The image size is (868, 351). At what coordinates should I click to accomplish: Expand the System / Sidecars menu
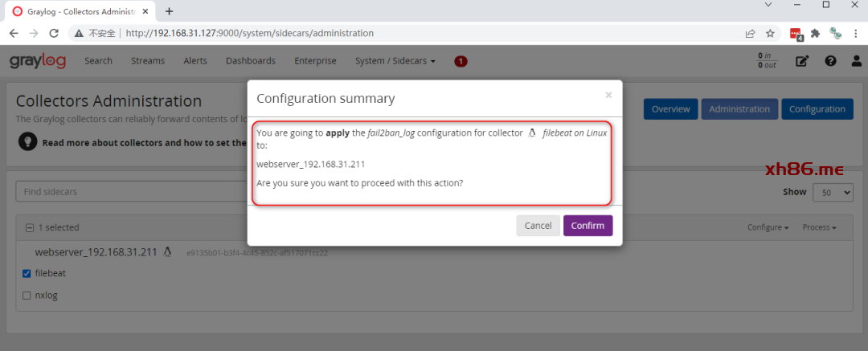[x=395, y=61]
